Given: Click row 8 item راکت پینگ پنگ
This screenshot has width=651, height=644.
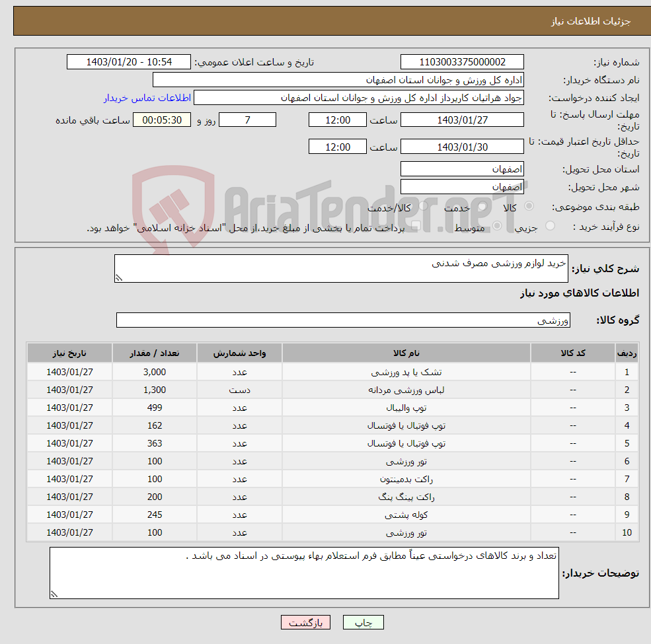Looking at the screenshot, I should pos(406,497).
